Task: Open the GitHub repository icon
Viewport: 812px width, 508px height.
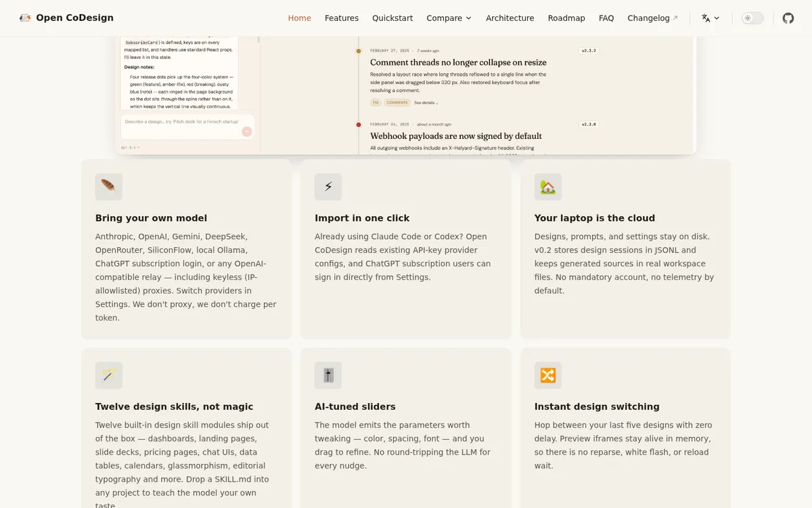Action: (x=788, y=18)
